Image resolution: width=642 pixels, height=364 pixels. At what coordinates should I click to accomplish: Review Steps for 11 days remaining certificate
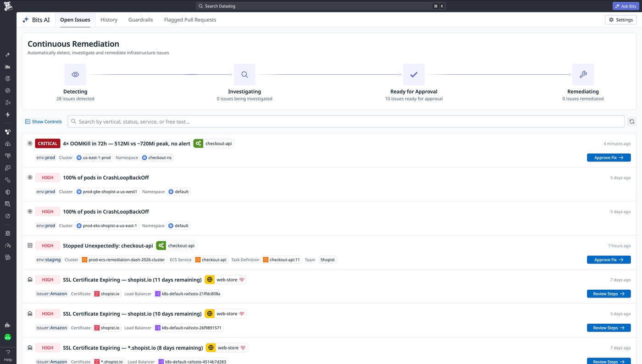tap(609, 294)
